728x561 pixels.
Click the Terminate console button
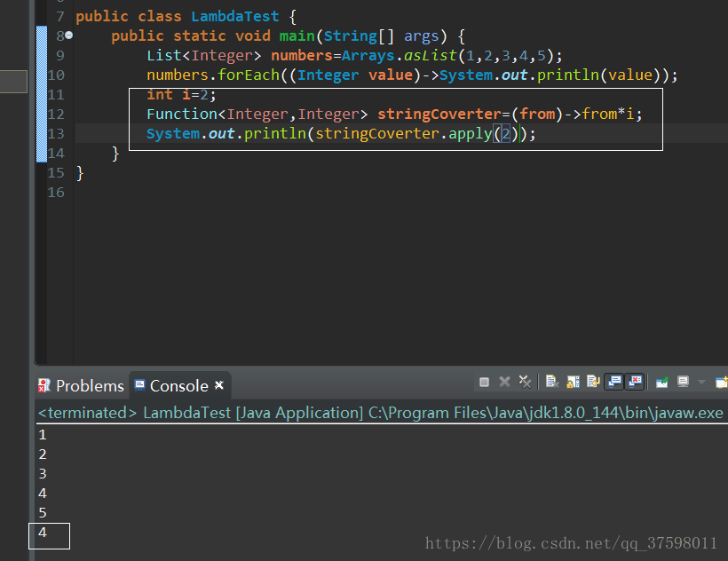(484, 382)
